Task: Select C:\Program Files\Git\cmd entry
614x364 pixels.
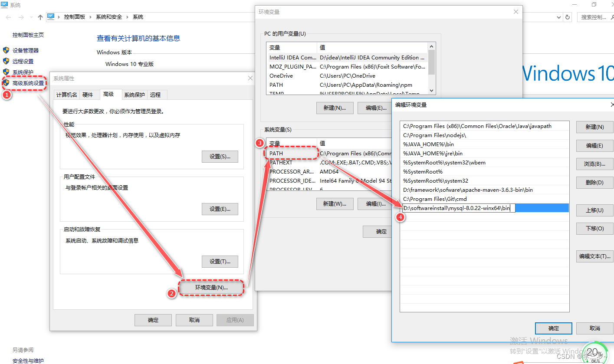Action: tap(484, 199)
